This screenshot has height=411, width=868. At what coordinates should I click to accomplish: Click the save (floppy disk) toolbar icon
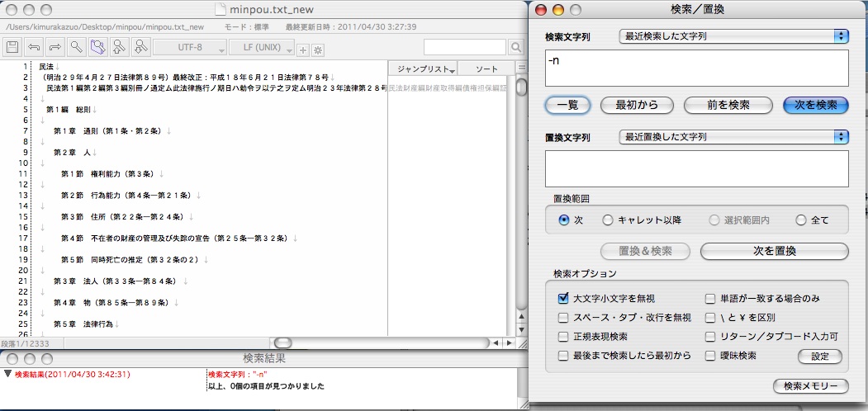[x=12, y=47]
